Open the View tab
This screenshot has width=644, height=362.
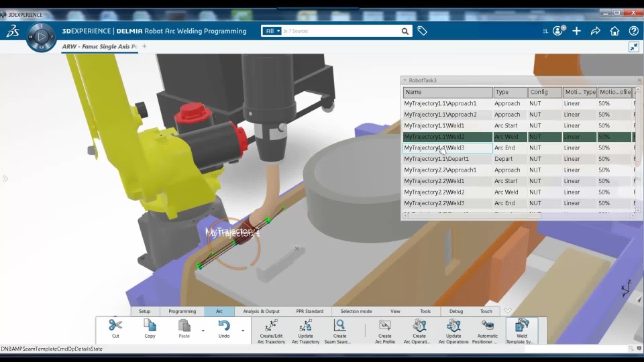pyautogui.click(x=395, y=311)
